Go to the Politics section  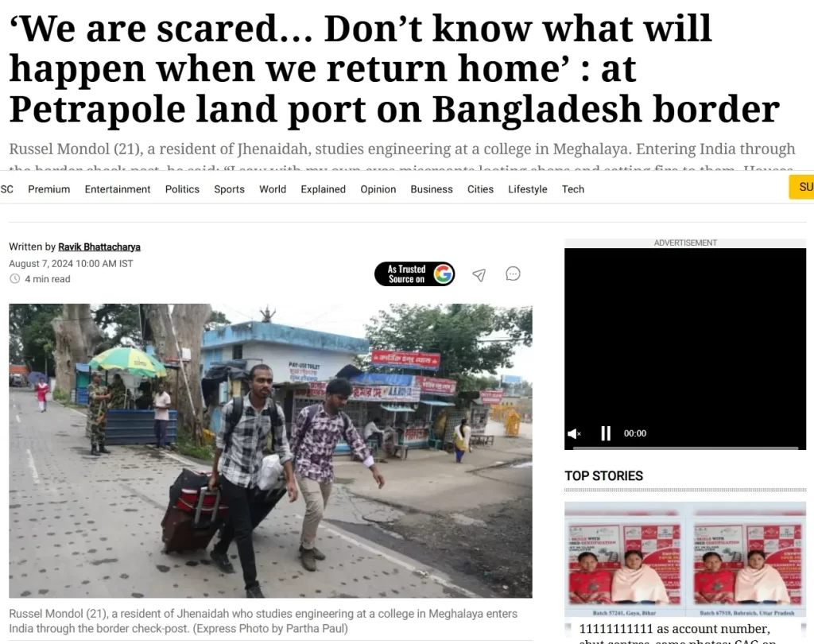pyautogui.click(x=182, y=189)
